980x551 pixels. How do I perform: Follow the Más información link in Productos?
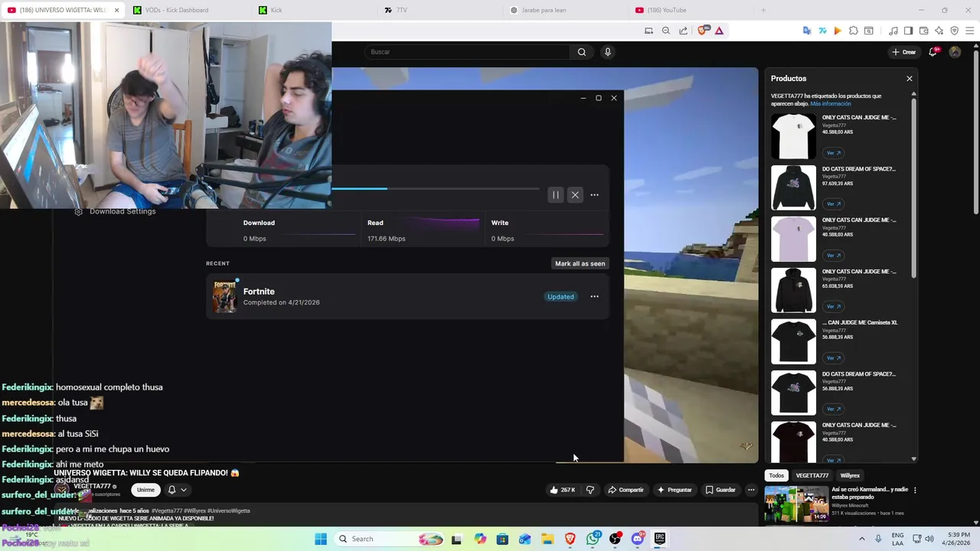[831, 104]
